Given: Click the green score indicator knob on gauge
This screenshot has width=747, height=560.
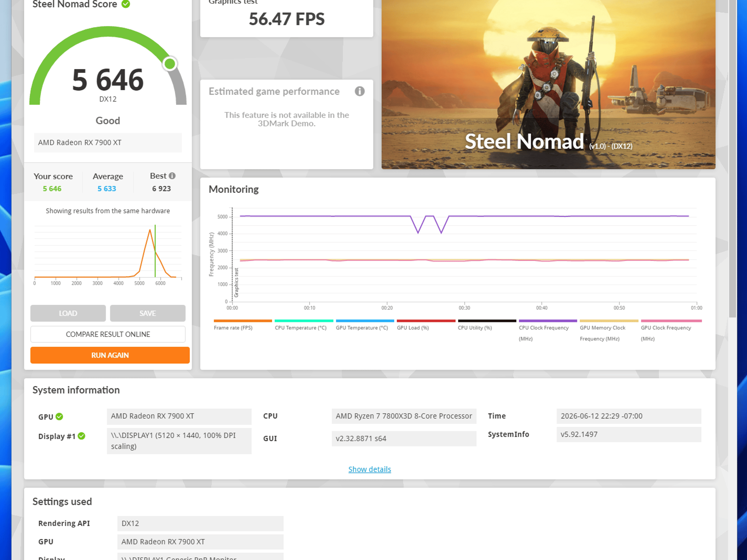Looking at the screenshot, I should 170,64.
